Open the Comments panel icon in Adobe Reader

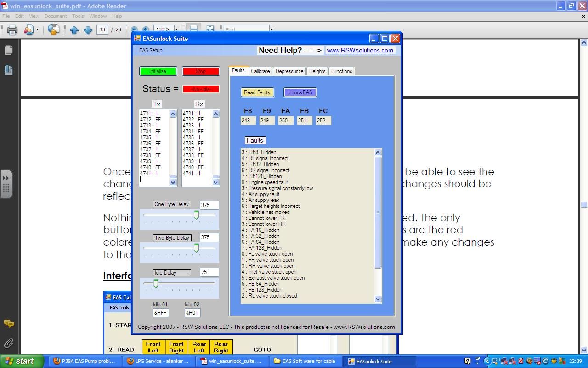(8, 324)
